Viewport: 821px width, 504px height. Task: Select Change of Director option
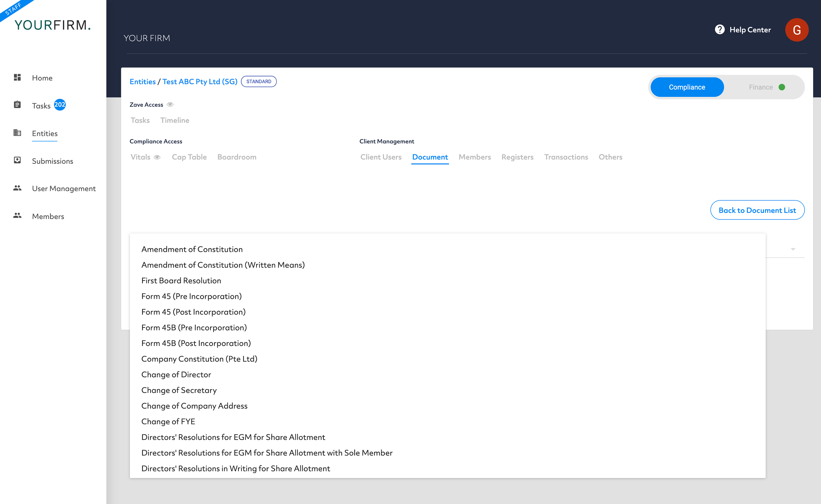pyautogui.click(x=448, y=375)
